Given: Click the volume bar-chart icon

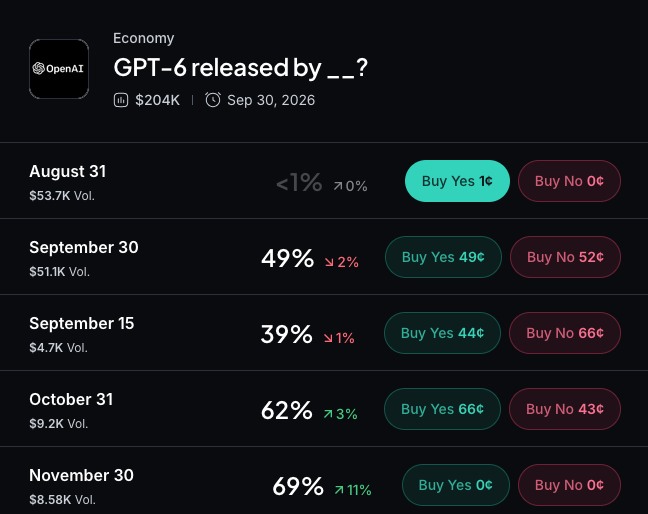Looking at the screenshot, I should [x=121, y=100].
